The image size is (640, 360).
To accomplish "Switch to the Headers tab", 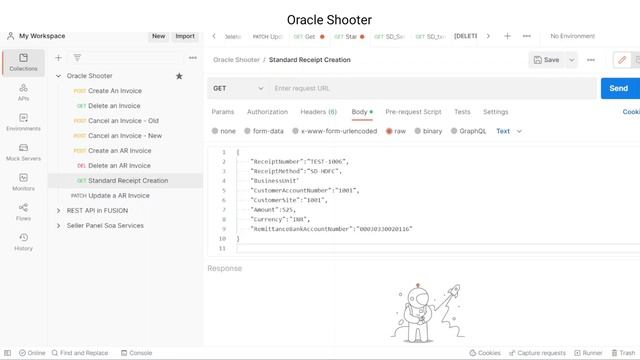I will 318,112.
